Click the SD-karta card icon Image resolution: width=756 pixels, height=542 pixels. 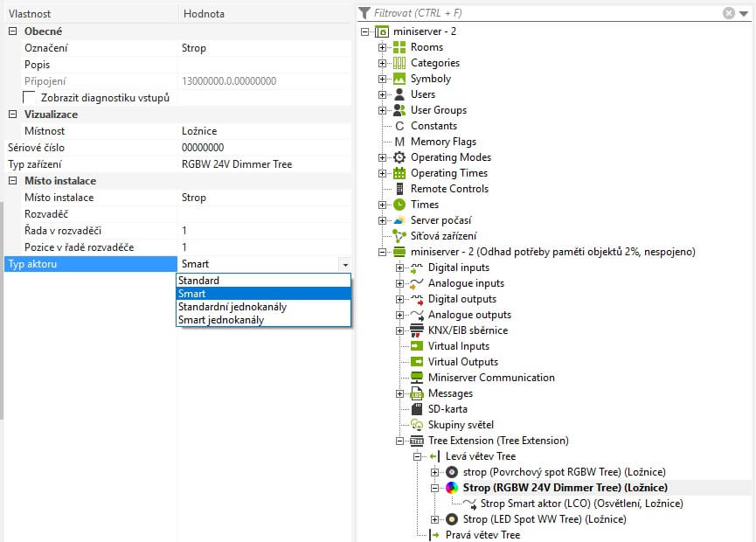(x=417, y=409)
